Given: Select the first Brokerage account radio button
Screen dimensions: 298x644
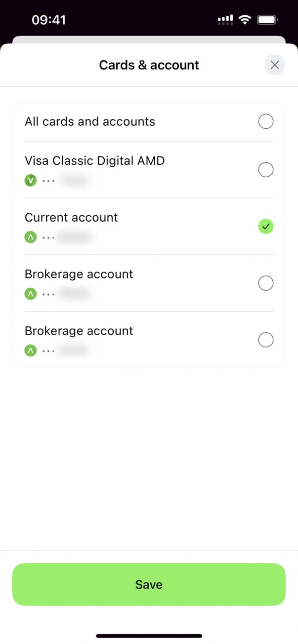Looking at the screenshot, I should coord(266,283).
